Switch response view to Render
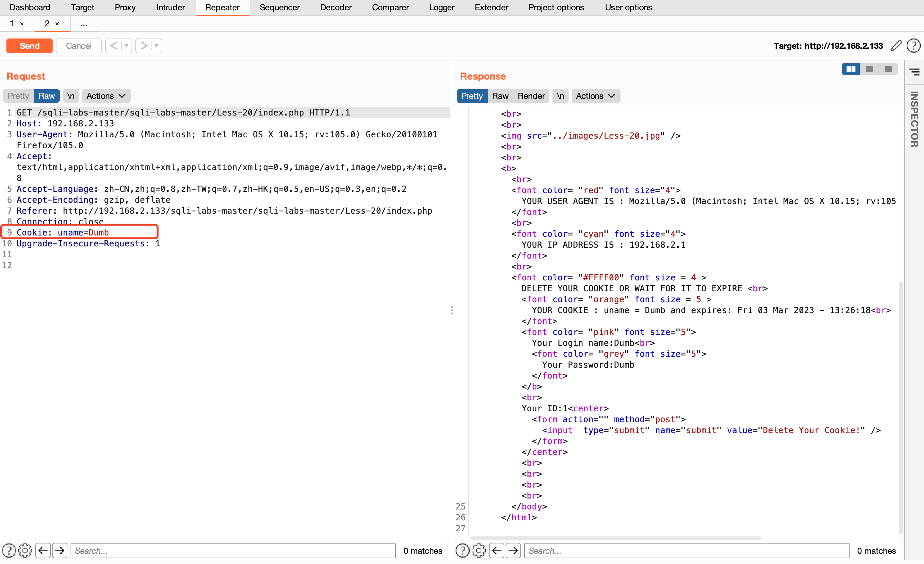The height and width of the screenshot is (564, 924). pos(531,96)
